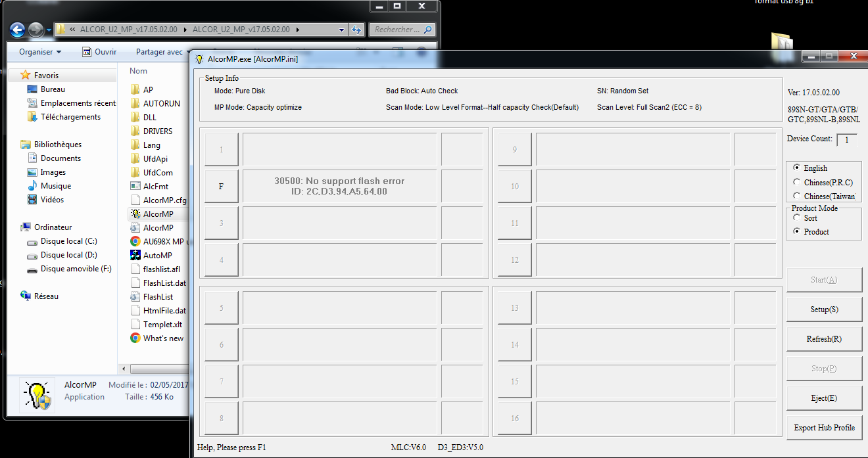The image size is (868, 458).
Task: Choose Product mode radio button
Action: (797, 231)
